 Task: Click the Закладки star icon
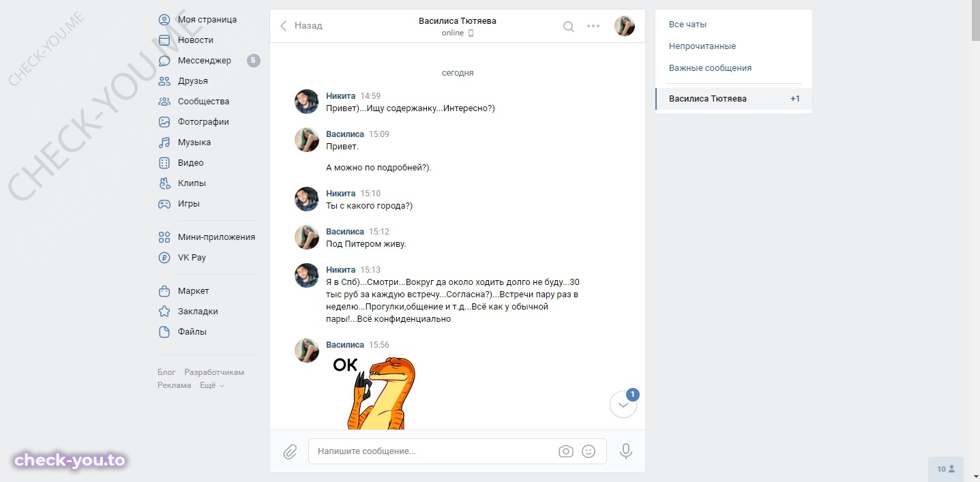(x=164, y=312)
